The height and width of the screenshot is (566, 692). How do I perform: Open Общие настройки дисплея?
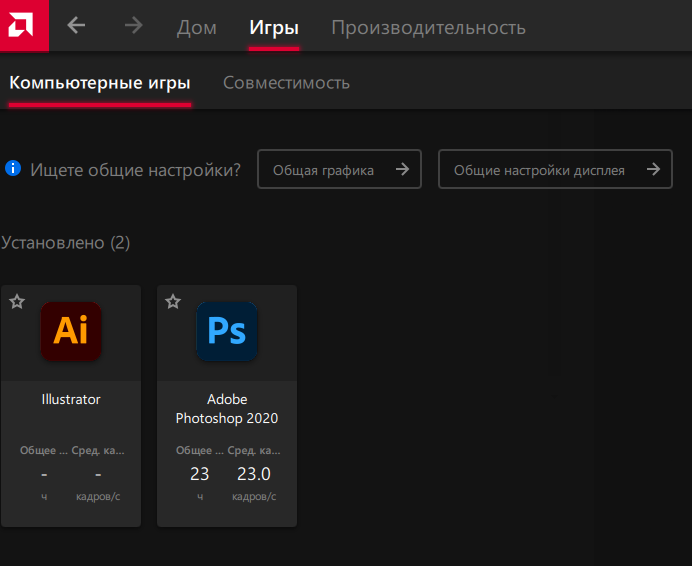coord(540,170)
